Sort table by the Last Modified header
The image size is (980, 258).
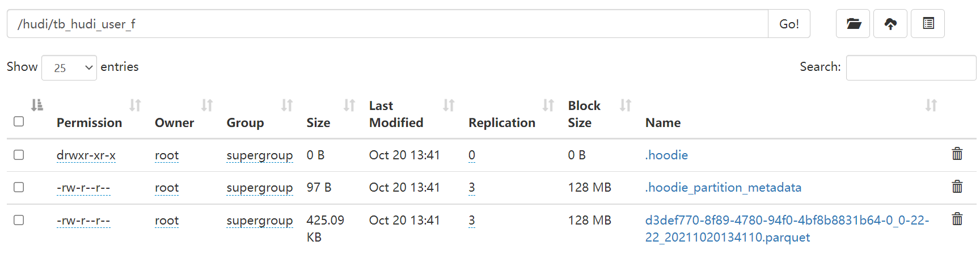[396, 114]
